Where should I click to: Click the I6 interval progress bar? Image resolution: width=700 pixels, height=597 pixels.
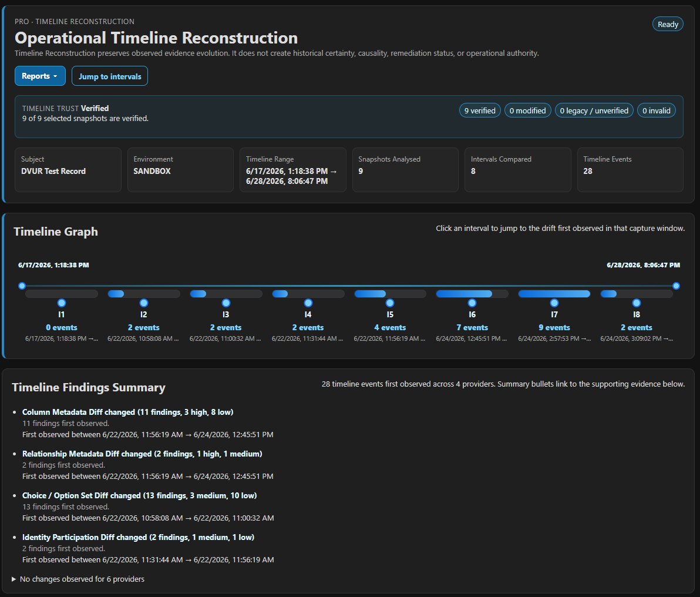(472, 294)
